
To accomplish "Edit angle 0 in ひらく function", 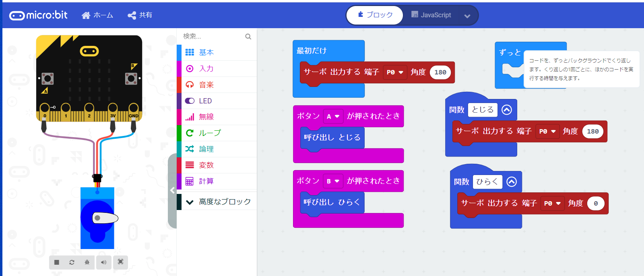I will pyautogui.click(x=596, y=204).
